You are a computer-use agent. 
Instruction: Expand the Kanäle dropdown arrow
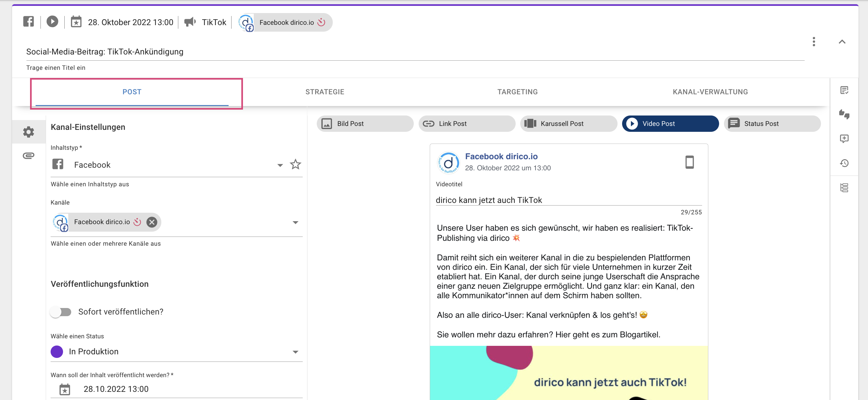[x=296, y=222]
